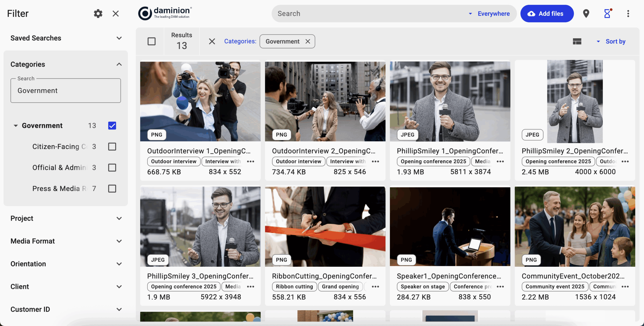
Task: Open the filter settings gear icon
Action: (x=98, y=14)
